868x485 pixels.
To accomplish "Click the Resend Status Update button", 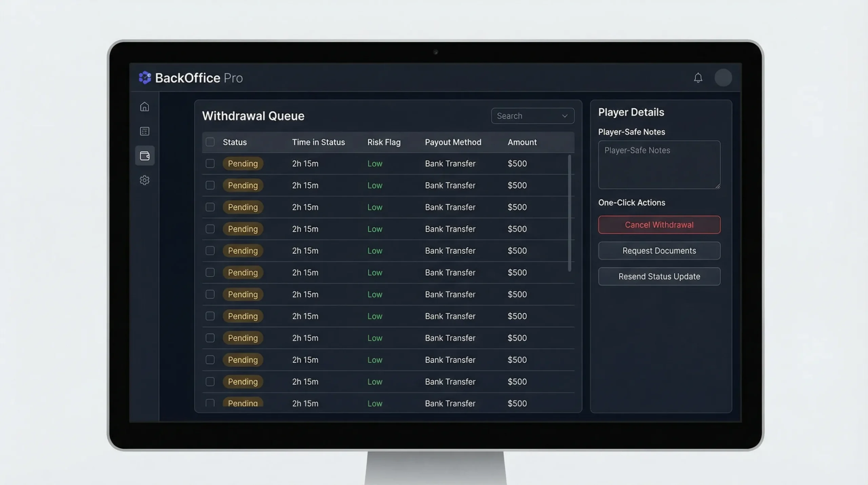I will click(659, 276).
